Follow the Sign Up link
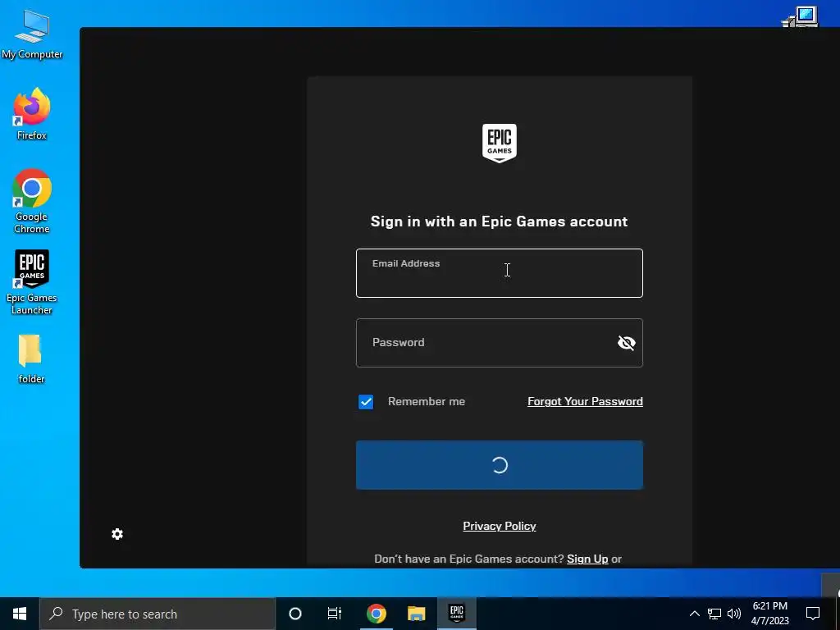 coord(587,559)
